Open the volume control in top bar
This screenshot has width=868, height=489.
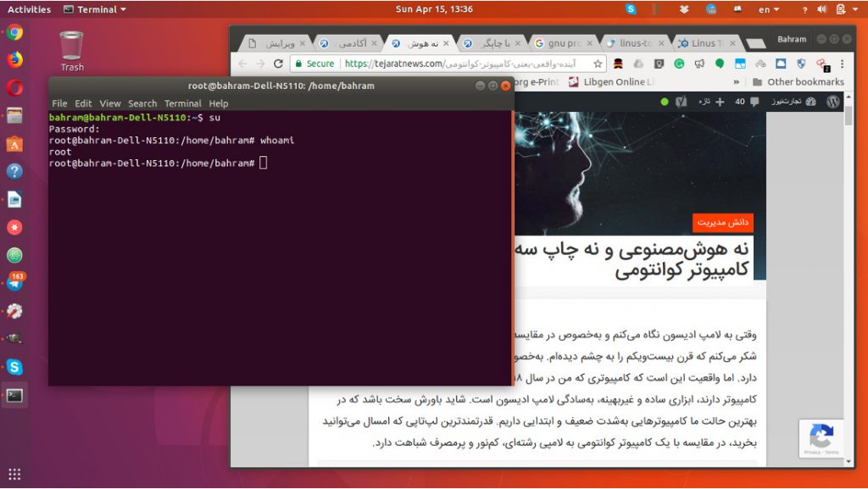[821, 9]
